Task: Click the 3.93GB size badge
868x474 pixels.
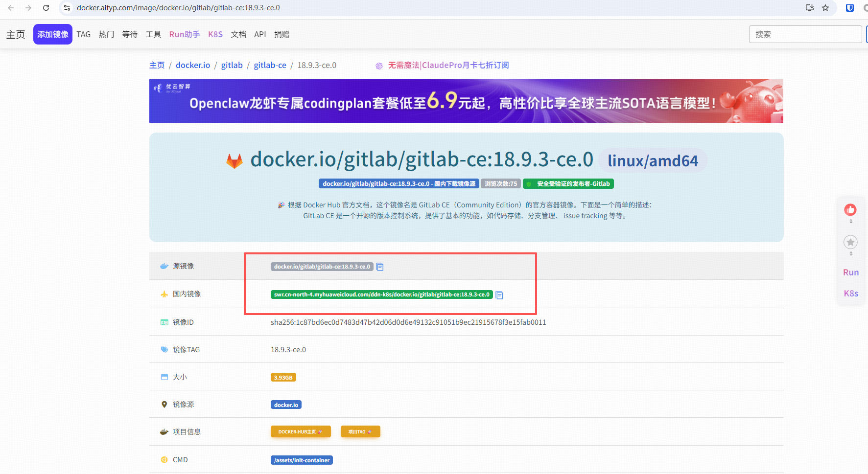Action: (x=283, y=377)
